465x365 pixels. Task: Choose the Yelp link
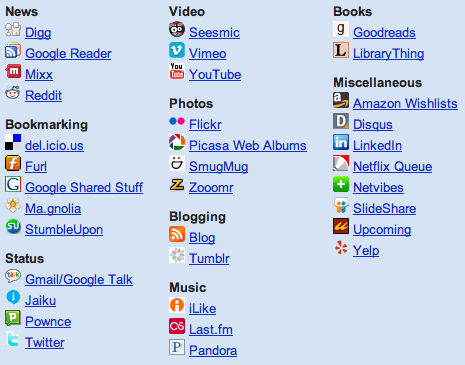click(x=366, y=251)
